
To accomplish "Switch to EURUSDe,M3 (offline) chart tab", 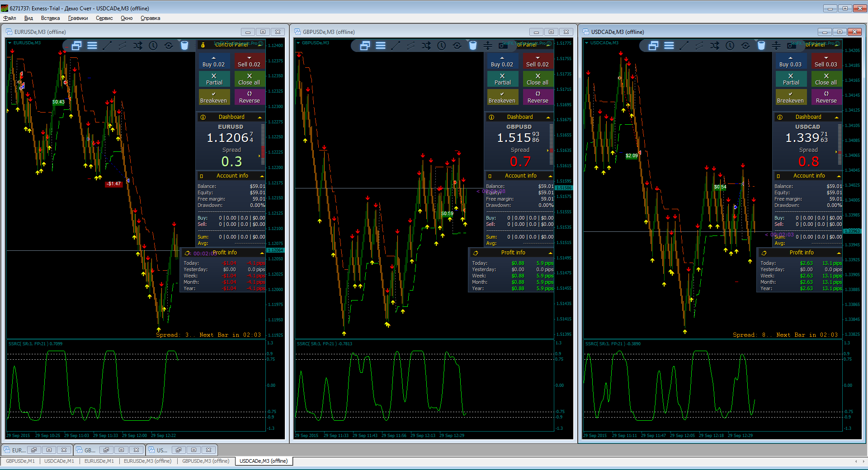I will (x=147, y=461).
